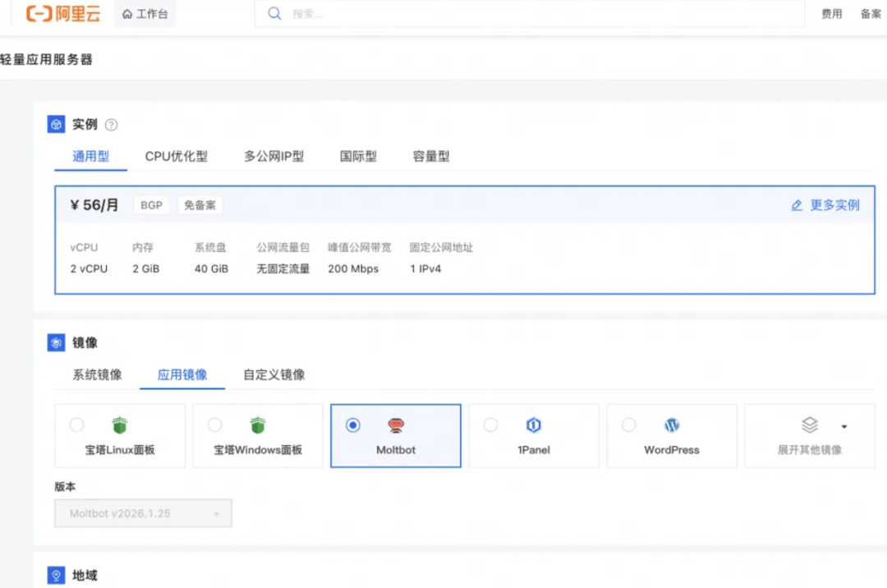
Task: Select the 宝塔Windows面板 radio button
Action: coord(214,425)
